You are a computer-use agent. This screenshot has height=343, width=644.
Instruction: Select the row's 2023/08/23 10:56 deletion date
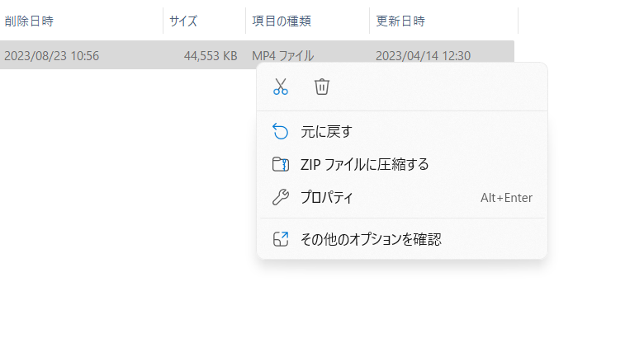point(51,56)
